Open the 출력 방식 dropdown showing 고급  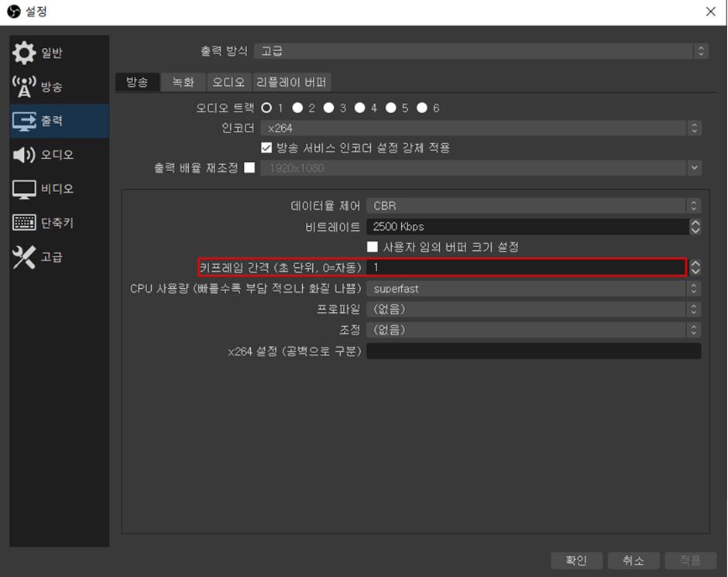481,51
